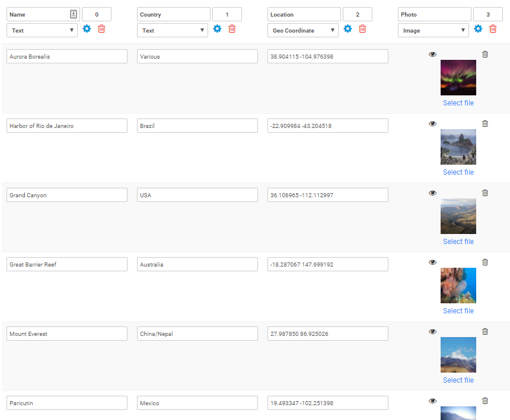The image size is (510, 420).
Task: Delete the Name column via red trash
Action: pos(101,29)
